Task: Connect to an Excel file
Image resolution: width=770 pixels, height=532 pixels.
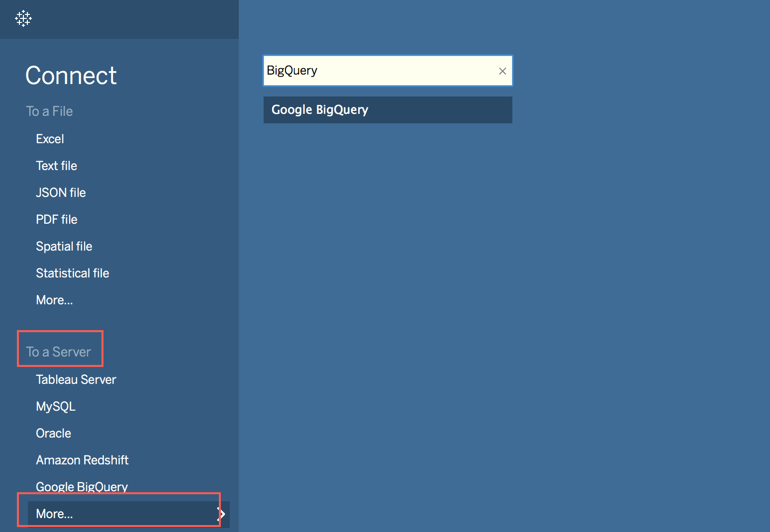Action: [50, 139]
